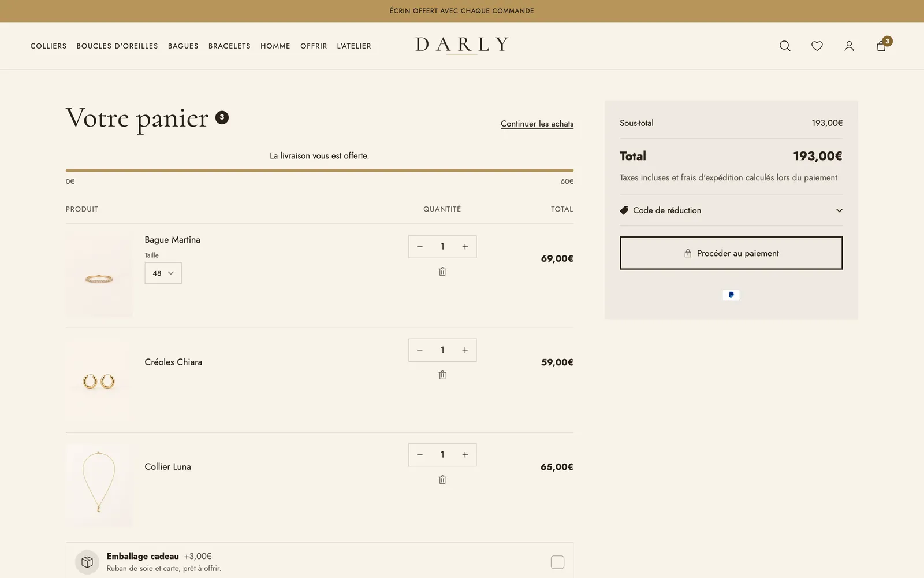Click the Collier Luna quantity field

(442, 455)
